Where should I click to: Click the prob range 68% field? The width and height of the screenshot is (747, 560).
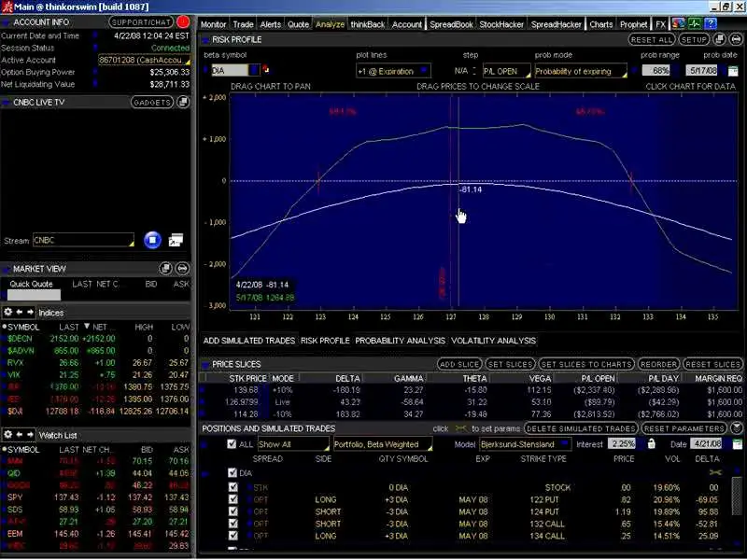click(x=656, y=71)
